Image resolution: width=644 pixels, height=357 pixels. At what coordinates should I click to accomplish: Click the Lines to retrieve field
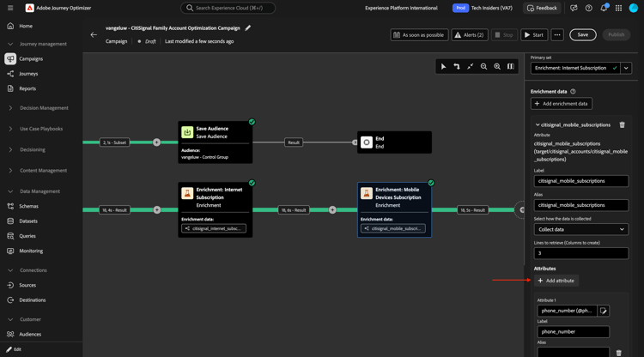[581, 253]
